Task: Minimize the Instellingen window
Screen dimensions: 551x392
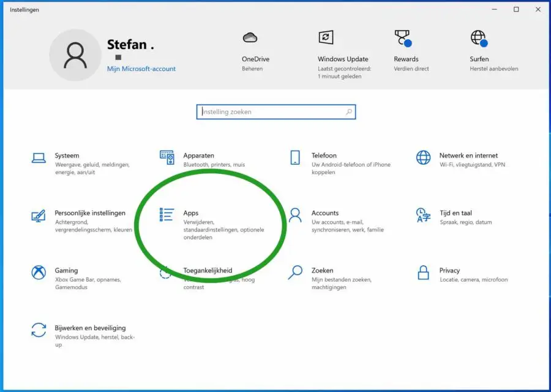Action: 495,9
